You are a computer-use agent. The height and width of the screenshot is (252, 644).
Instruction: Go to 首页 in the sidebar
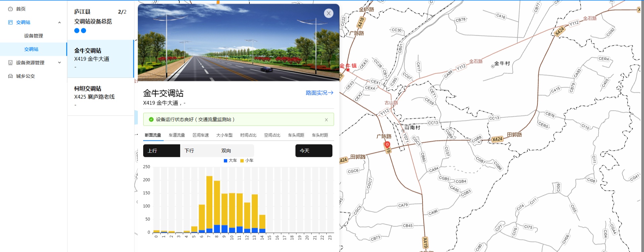coord(21,9)
